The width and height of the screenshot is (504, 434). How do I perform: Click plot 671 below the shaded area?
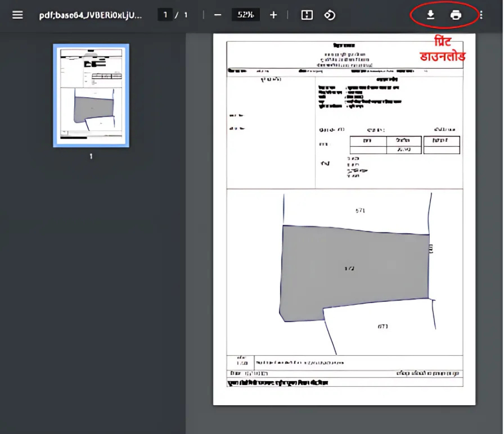pos(382,327)
